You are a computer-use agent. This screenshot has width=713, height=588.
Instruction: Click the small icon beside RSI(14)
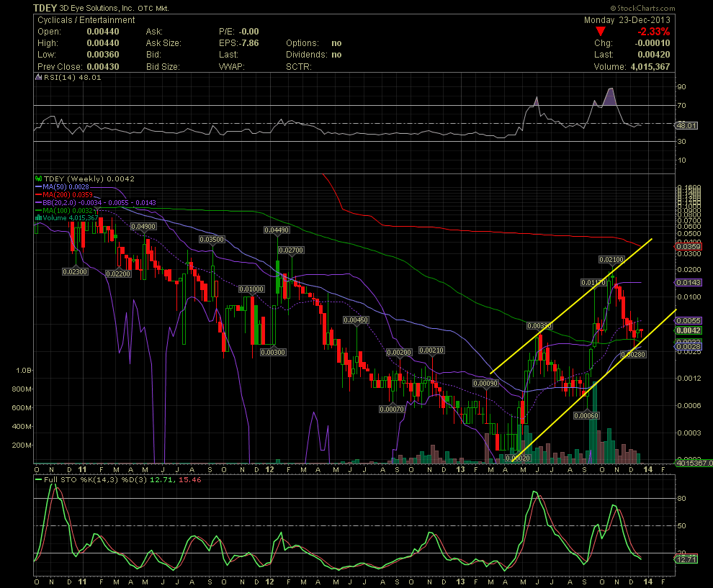39,77
